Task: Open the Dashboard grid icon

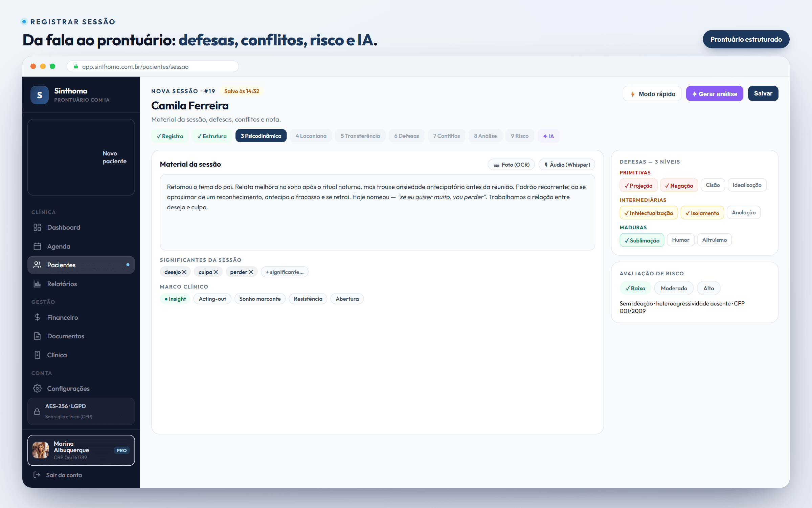Action: pos(37,227)
